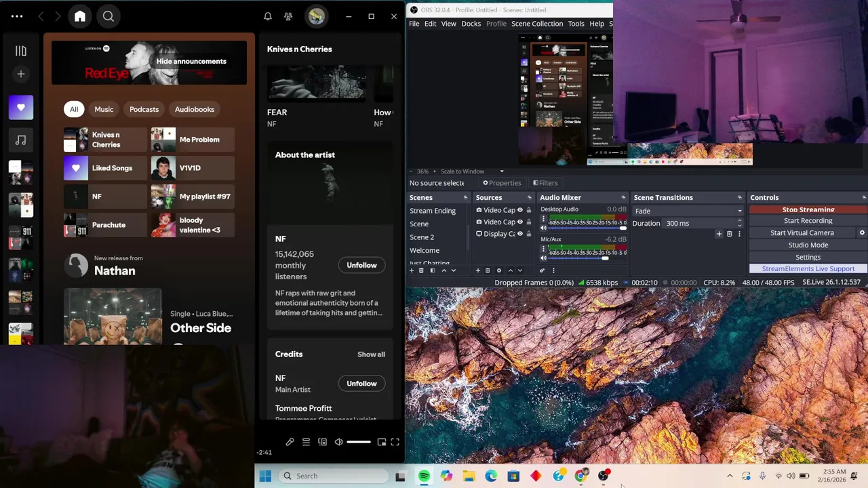Open Scene Transitions three-dots properties menu
Viewport: 868px width, 488px height.
(739, 234)
